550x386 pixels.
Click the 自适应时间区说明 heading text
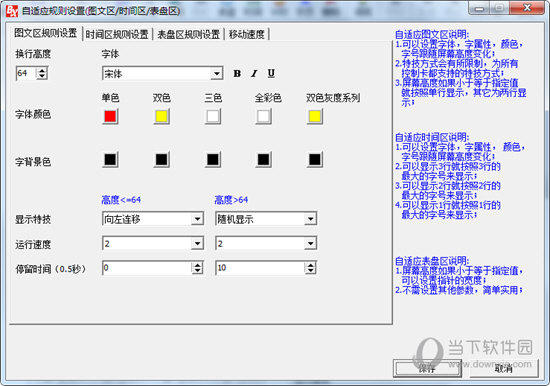[x=432, y=138]
